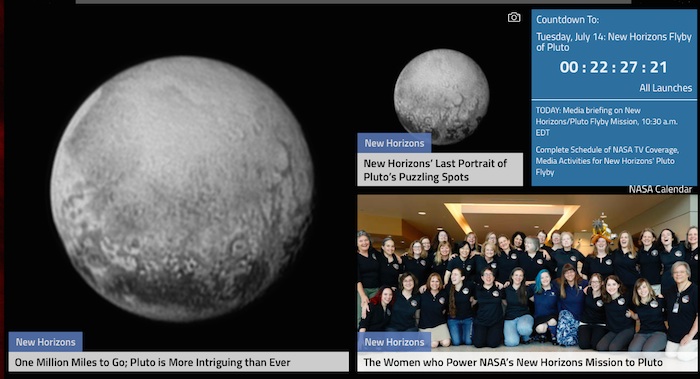Open TODAY: Media briefing on New Horizons link
The width and height of the screenshot is (700, 379).
click(x=607, y=121)
